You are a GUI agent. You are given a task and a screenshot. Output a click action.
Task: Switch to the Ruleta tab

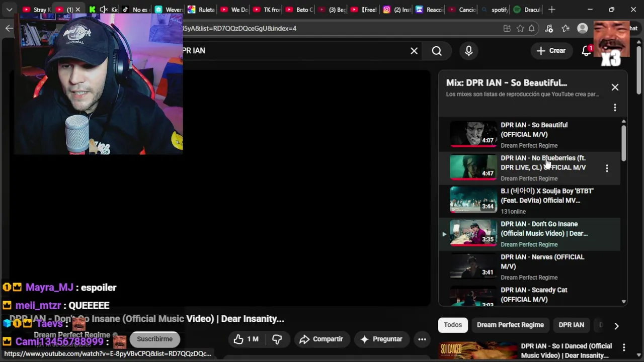tap(201, 10)
